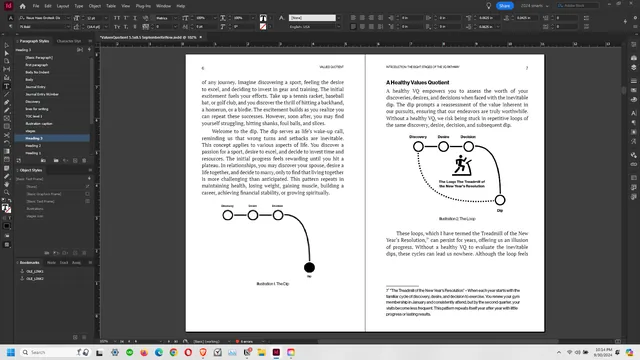
Task: Swap fill and stroke arrows in toolbox
Action: [x=9, y=201]
